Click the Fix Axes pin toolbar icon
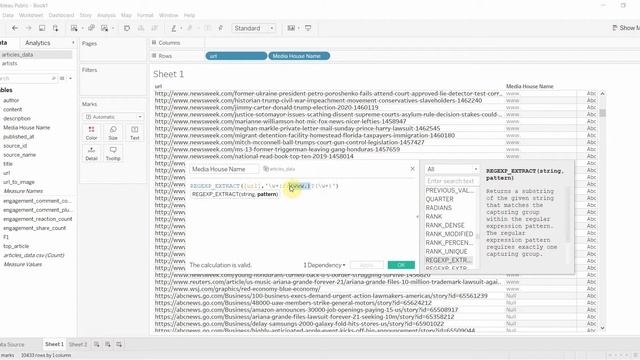 pyautogui.click(x=220, y=28)
